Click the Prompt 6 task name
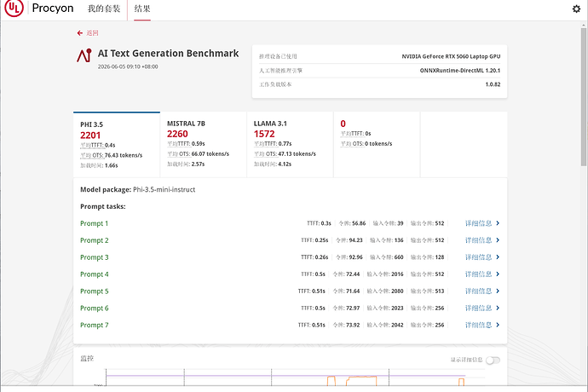 point(95,308)
